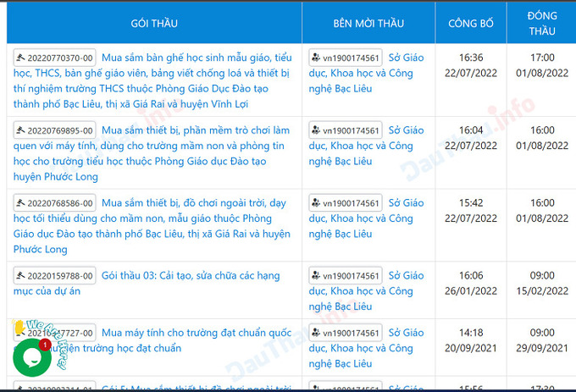Click the 'GÓI THẦU' column header
576x392 pixels.
154,23
